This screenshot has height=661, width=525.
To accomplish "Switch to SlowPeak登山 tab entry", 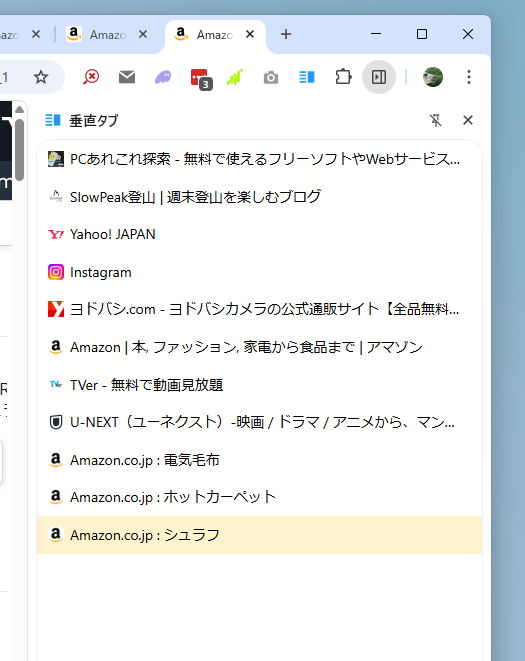I will tap(259, 197).
